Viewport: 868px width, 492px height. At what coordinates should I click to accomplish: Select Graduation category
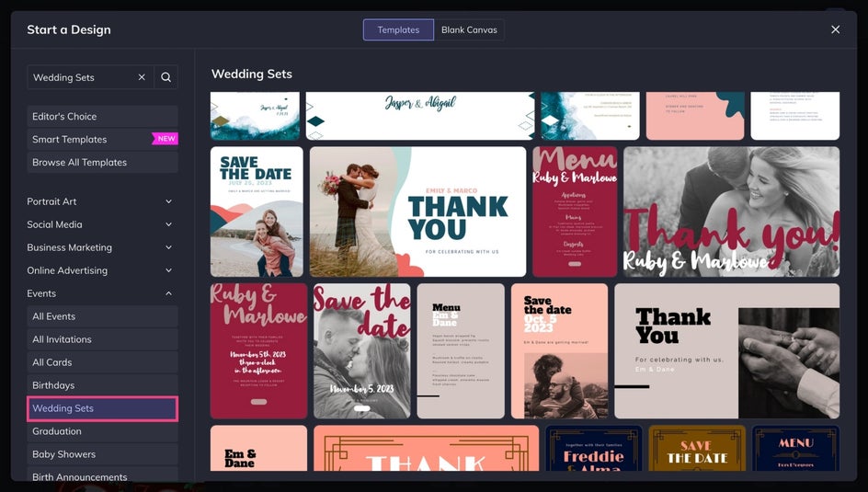tap(102, 431)
